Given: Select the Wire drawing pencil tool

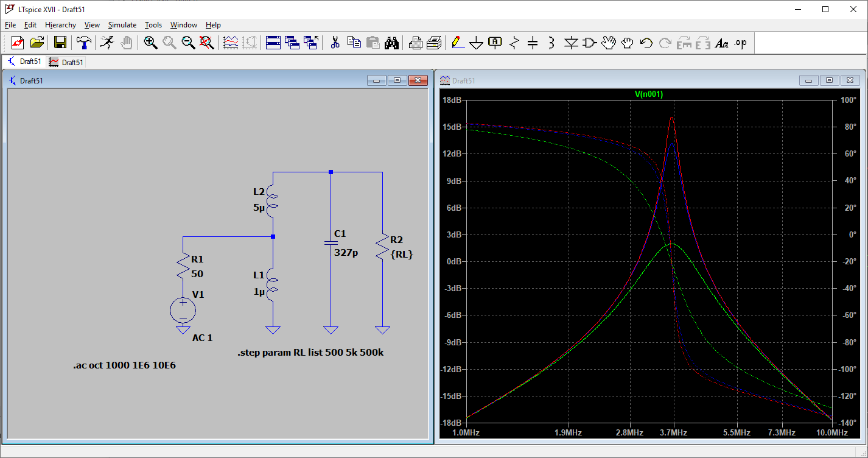Looking at the screenshot, I should pos(457,43).
